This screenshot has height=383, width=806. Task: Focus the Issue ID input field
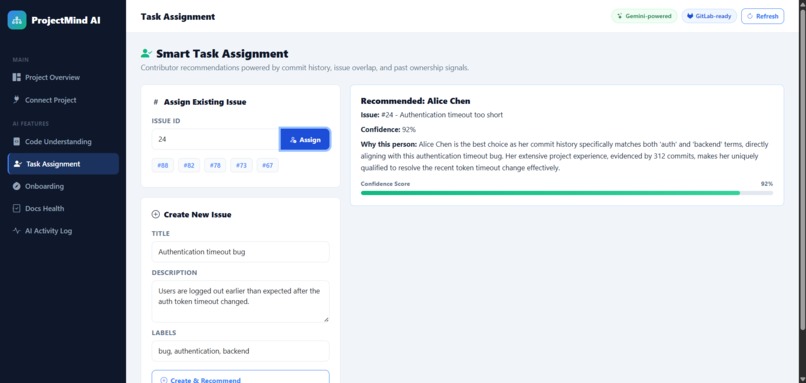tap(215, 139)
